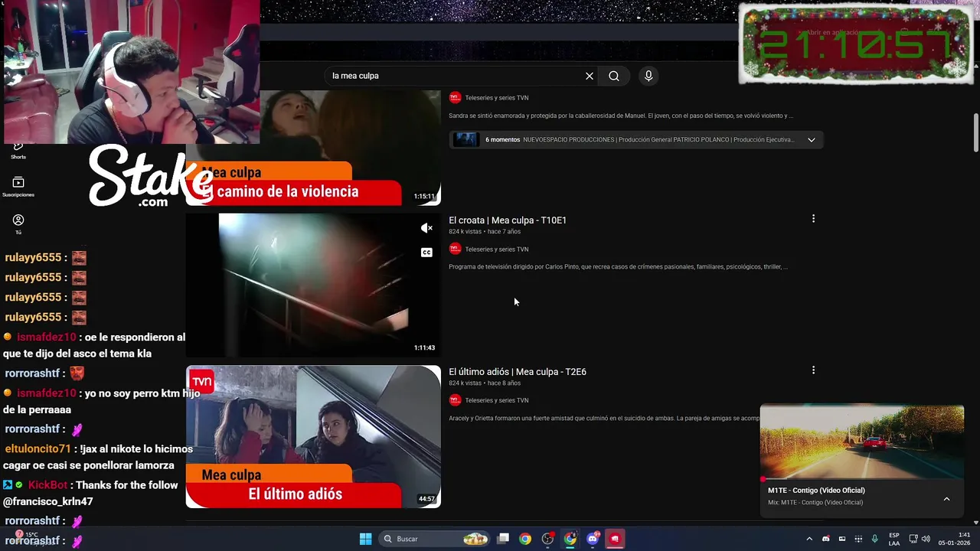The height and width of the screenshot is (551, 980).
Task: Open video 'El croata | Mea culpa - T10E1'
Action: [x=508, y=220]
